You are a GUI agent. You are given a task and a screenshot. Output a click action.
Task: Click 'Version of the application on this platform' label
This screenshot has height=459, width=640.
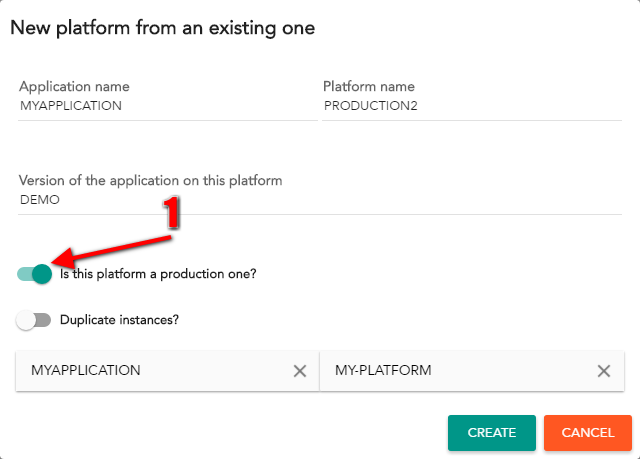point(151,180)
